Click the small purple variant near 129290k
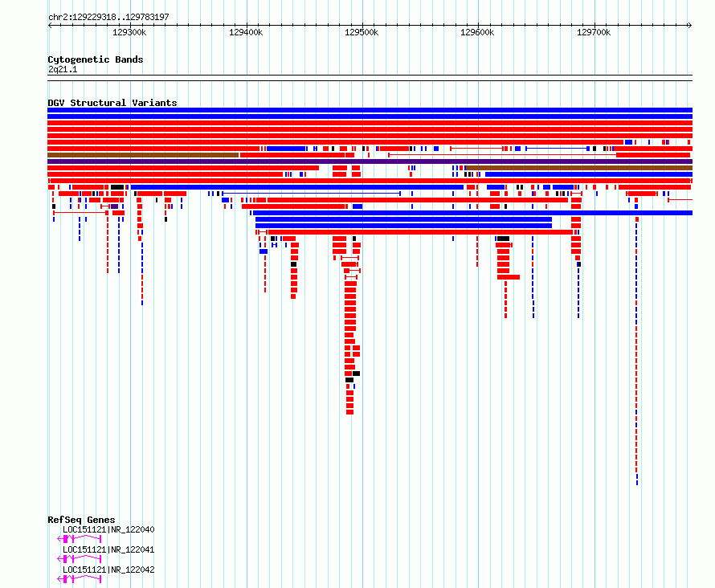The width and height of the screenshot is (715, 588). coord(114,206)
